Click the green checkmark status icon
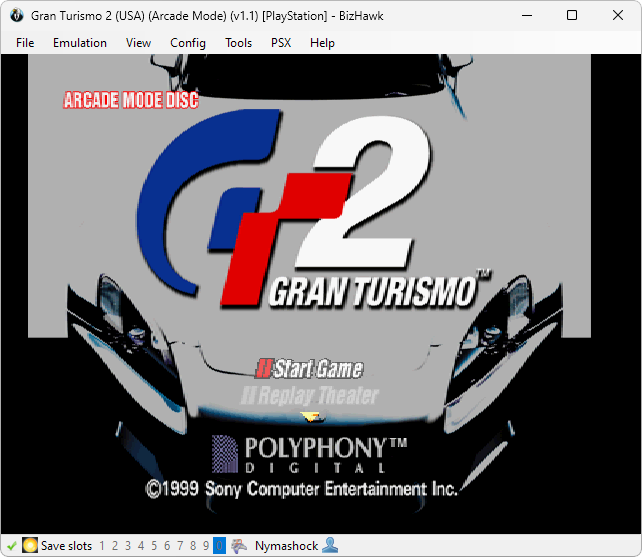Image resolution: width=642 pixels, height=557 pixels. click(11, 546)
